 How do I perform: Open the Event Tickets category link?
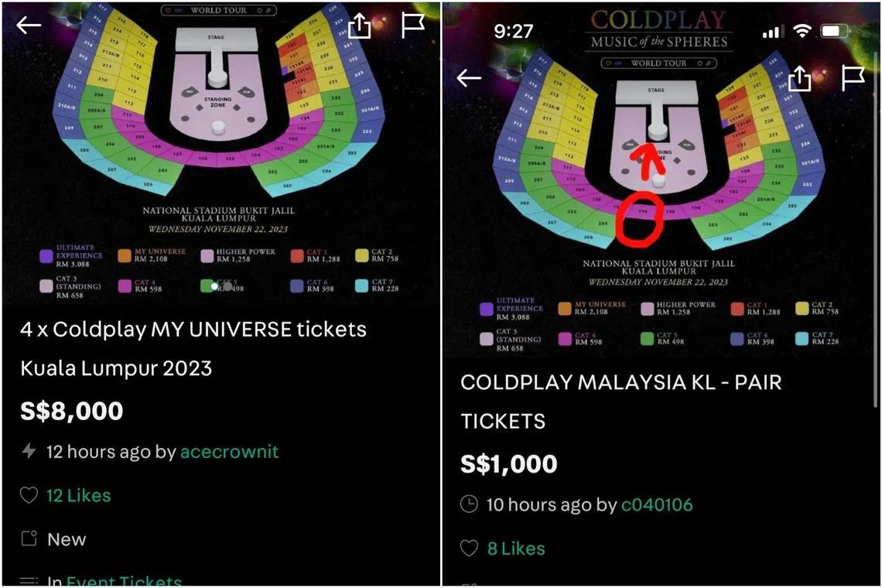point(125,581)
